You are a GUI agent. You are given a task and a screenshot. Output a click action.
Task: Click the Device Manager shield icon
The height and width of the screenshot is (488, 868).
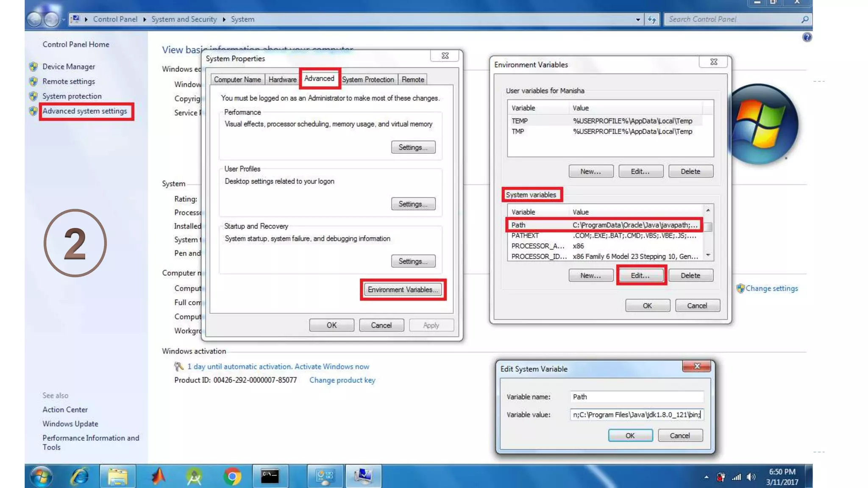point(33,67)
